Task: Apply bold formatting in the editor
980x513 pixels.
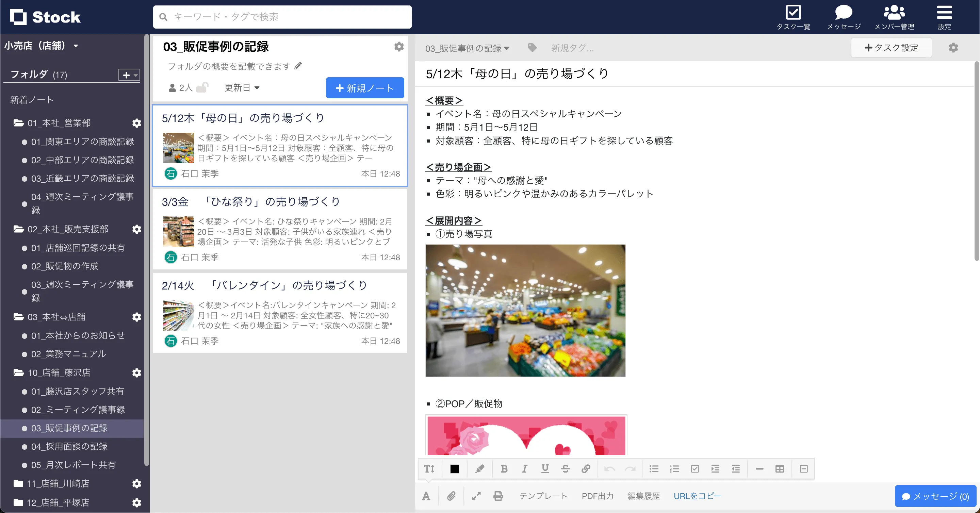Action: coord(504,469)
